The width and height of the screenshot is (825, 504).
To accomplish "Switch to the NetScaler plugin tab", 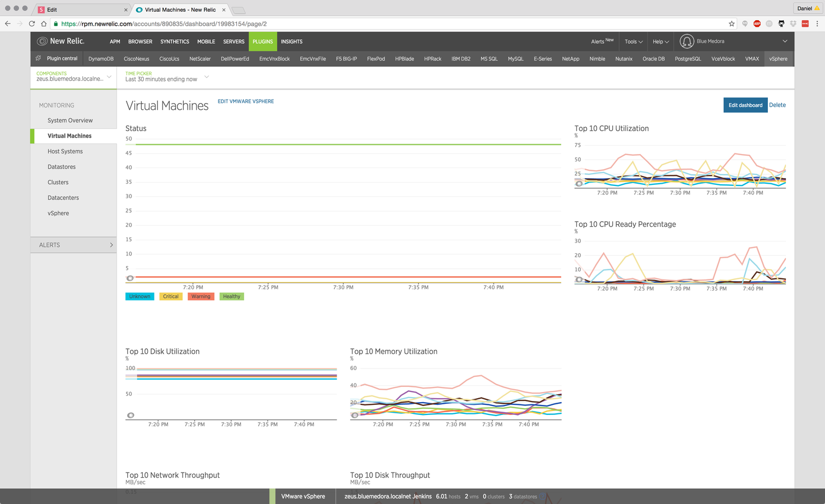I will coord(200,59).
